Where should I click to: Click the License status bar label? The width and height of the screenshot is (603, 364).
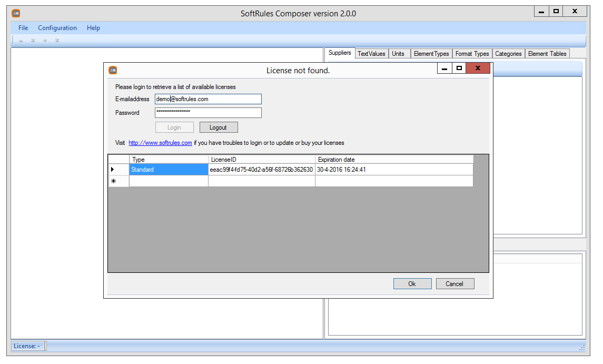click(27, 346)
